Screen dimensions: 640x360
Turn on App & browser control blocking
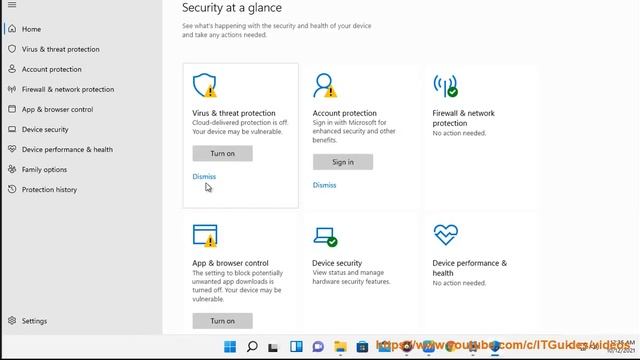[222, 321]
